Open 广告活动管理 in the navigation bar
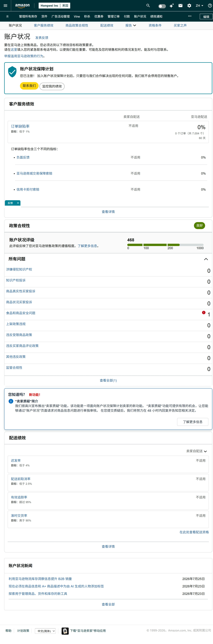Viewport: 213px width, 644px height. 61,16
